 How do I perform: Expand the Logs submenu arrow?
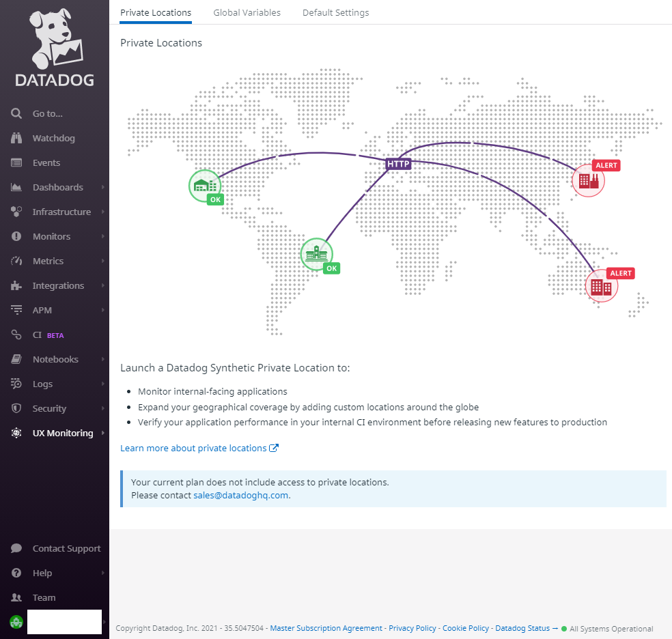click(103, 384)
